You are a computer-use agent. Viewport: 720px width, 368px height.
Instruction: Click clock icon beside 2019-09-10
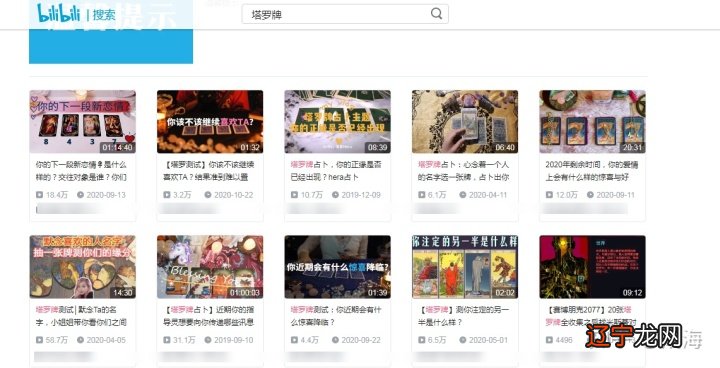pyautogui.click(x=208, y=340)
